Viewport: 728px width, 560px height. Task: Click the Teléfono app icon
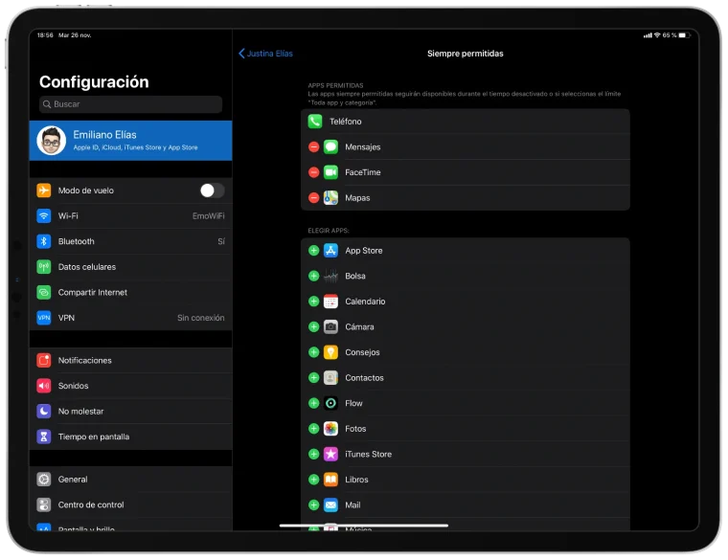(315, 122)
